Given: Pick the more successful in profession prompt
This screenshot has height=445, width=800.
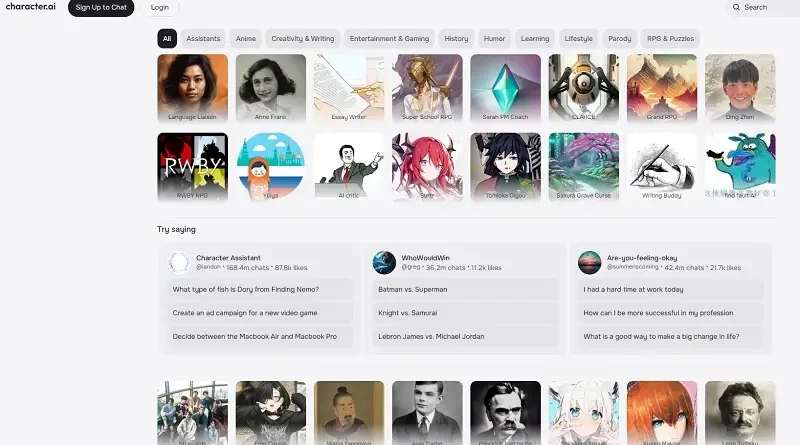Looking at the screenshot, I should (670, 313).
